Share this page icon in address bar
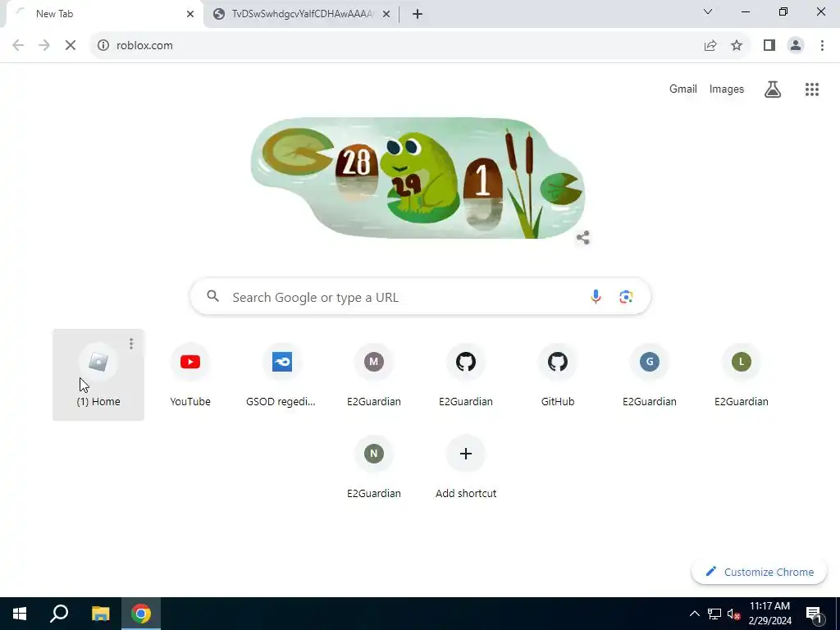840x630 pixels. pyautogui.click(x=710, y=46)
